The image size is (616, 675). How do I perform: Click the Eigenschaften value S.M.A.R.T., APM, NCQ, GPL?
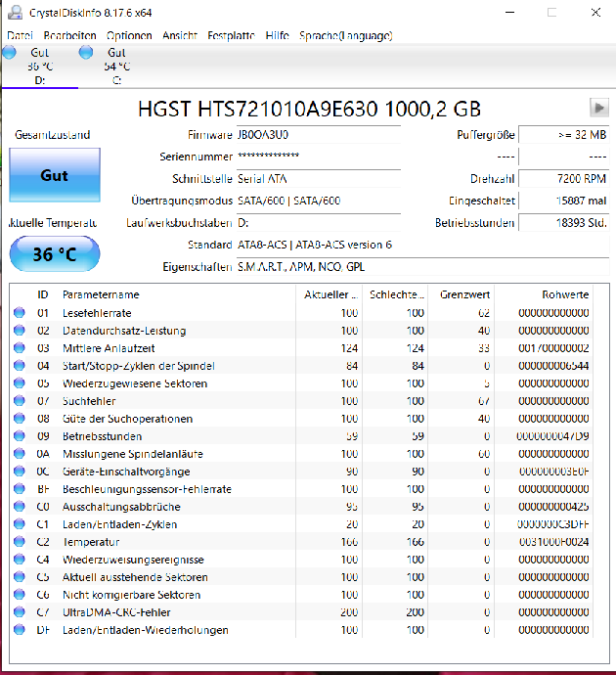[x=301, y=267]
